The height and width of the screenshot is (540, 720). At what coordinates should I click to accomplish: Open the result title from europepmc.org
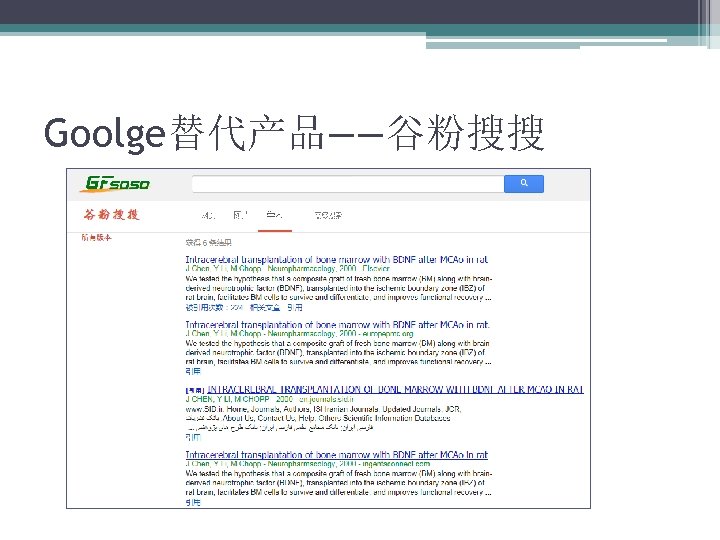coord(338,325)
